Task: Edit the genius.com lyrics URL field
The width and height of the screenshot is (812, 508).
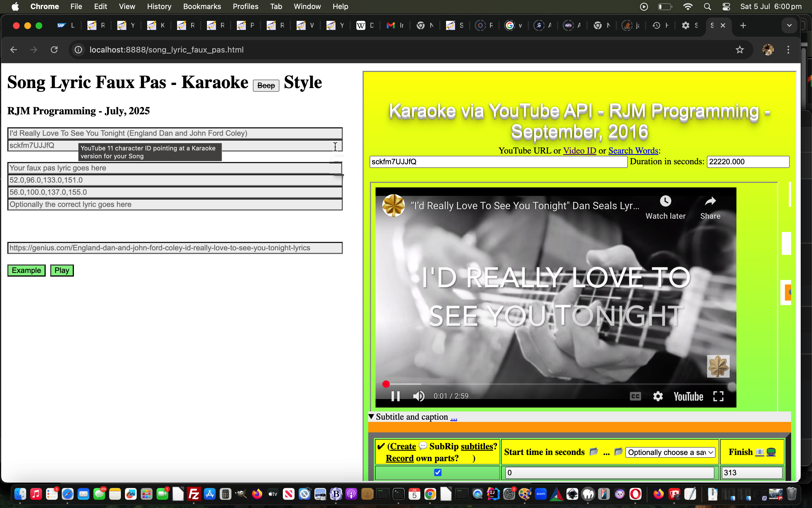Action: [x=175, y=248]
